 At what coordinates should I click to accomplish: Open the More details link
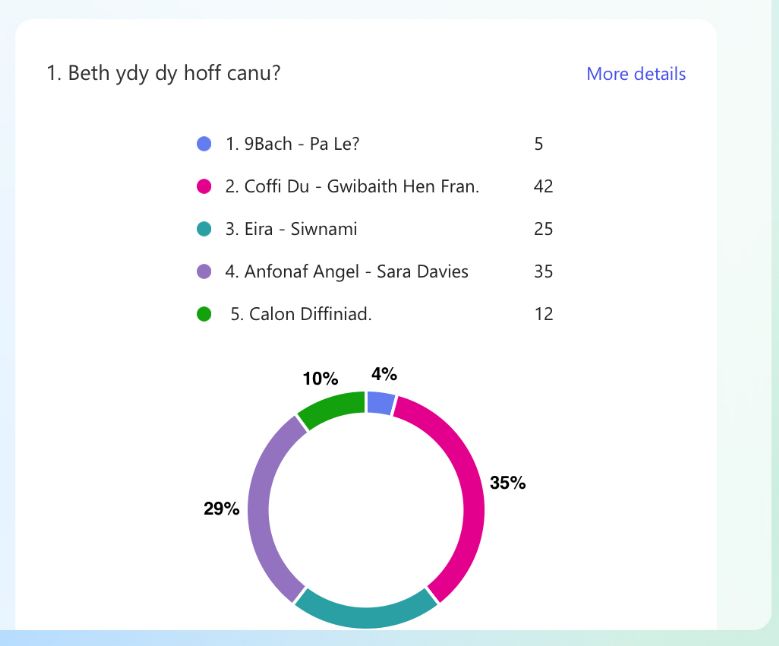point(635,74)
